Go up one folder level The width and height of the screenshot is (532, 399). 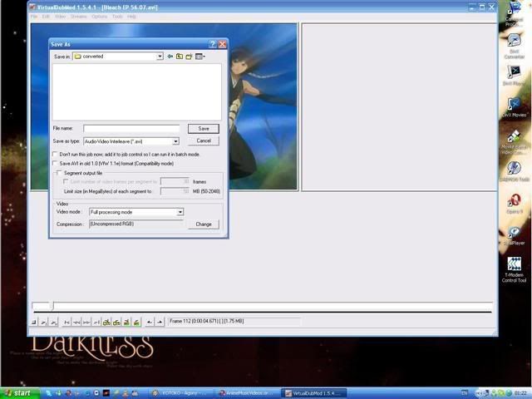click(x=179, y=57)
